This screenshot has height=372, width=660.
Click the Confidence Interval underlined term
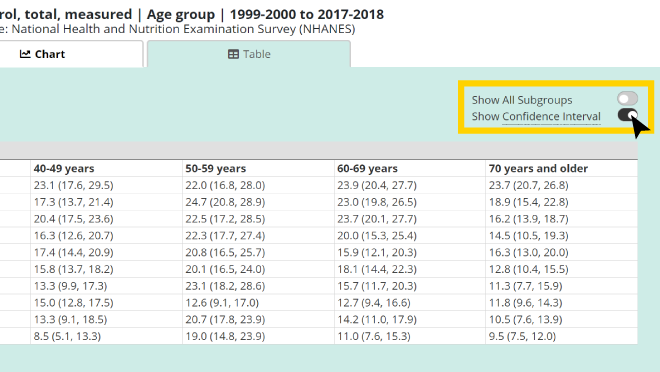(551, 117)
